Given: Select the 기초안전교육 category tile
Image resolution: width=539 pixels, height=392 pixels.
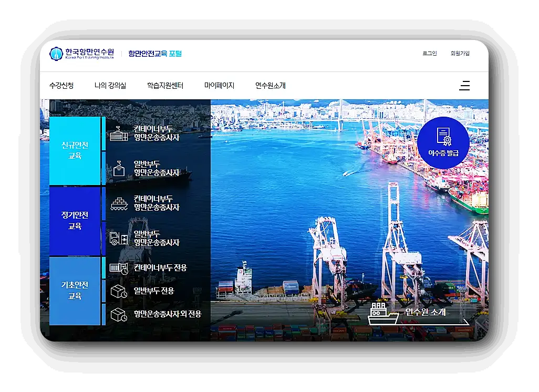Looking at the screenshot, I should (x=75, y=291).
